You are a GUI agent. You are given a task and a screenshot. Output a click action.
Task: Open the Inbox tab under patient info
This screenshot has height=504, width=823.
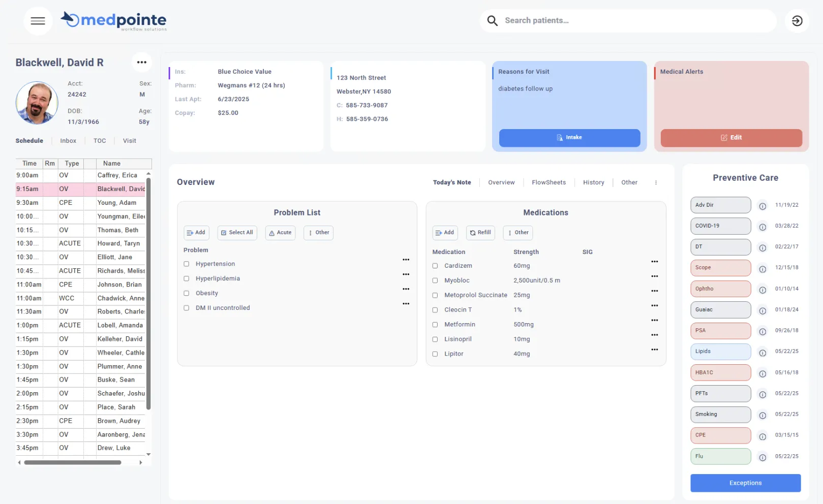68,141
